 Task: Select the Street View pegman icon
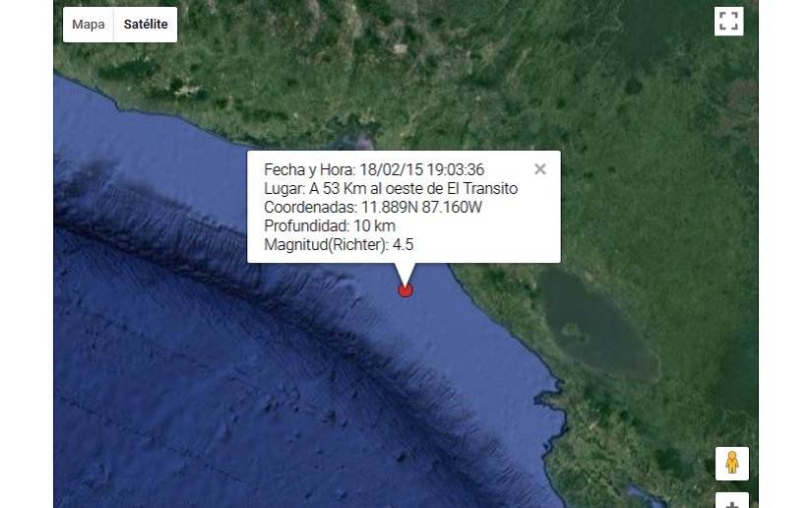(731, 463)
